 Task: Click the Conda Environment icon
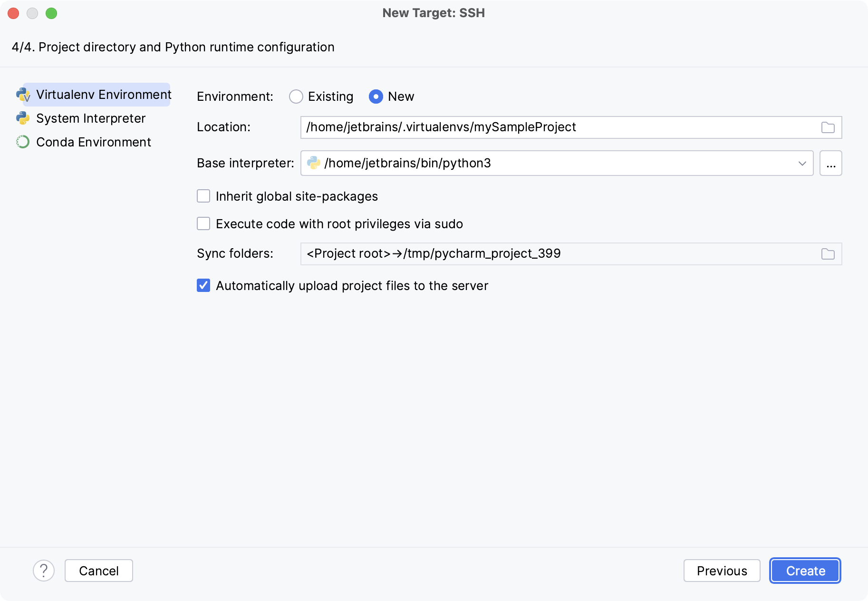[24, 142]
